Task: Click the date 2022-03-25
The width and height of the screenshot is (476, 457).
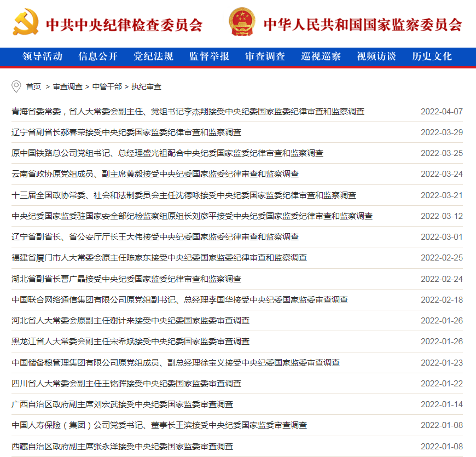Action: [x=442, y=153]
